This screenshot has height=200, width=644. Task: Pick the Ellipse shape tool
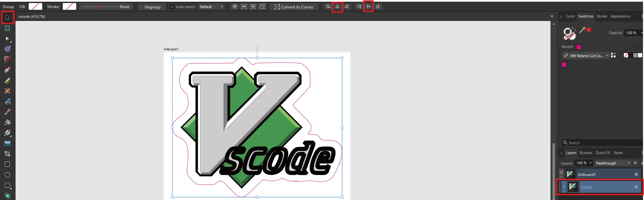pyautogui.click(x=7, y=175)
